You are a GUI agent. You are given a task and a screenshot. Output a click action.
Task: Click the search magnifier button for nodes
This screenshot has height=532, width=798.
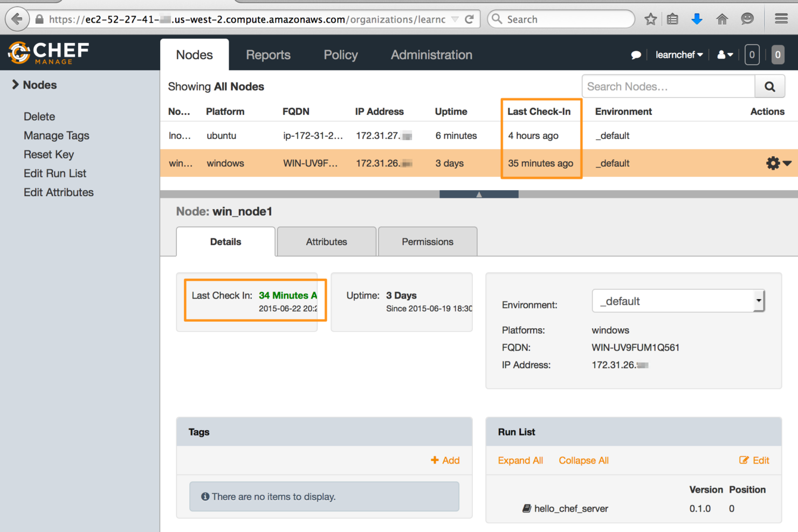(769, 86)
